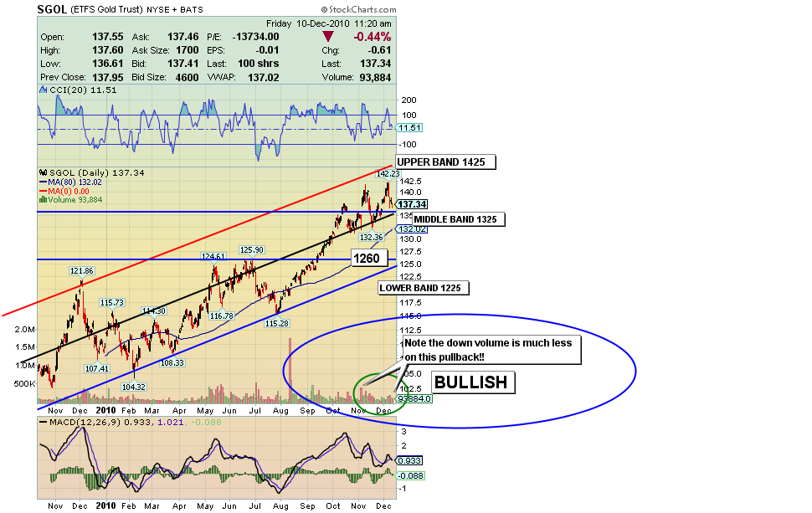This screenshot has width=812, height=513.
Task: Select the Bid Size value 4600
Action: pos(187,77)
